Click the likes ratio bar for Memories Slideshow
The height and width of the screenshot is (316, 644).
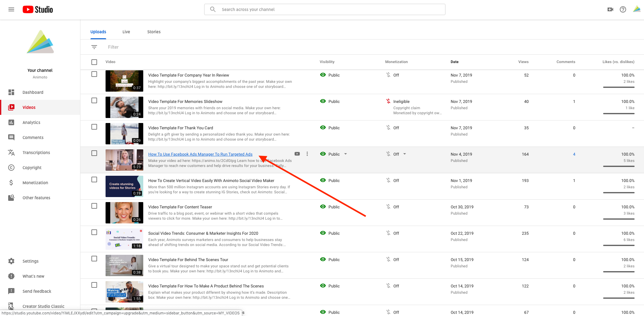[x=619, y=113]
